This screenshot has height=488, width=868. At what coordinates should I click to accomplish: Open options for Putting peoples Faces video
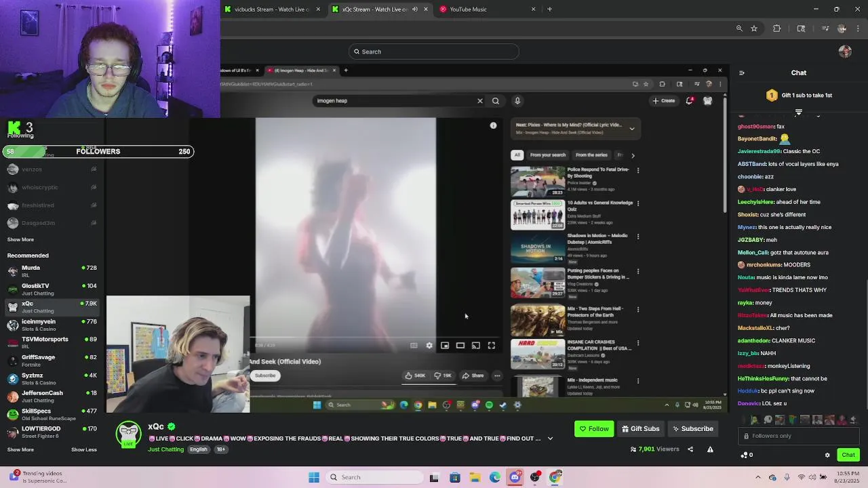tap(638, 271)
